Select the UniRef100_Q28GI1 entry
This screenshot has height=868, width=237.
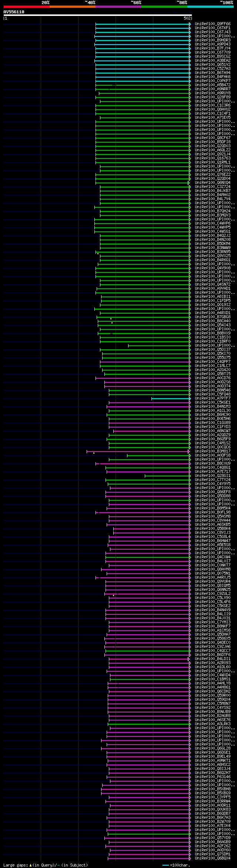click(x=213, y=476)
